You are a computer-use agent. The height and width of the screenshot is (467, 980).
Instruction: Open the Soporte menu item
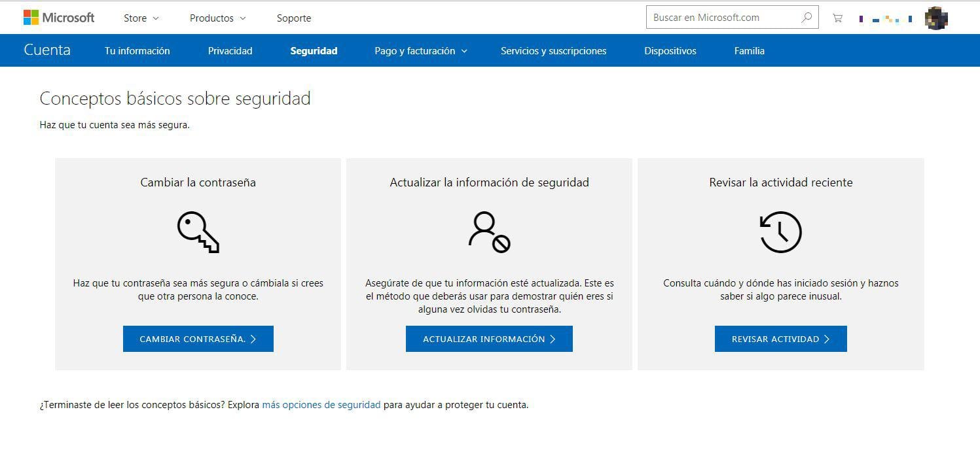tap(293, 18)
